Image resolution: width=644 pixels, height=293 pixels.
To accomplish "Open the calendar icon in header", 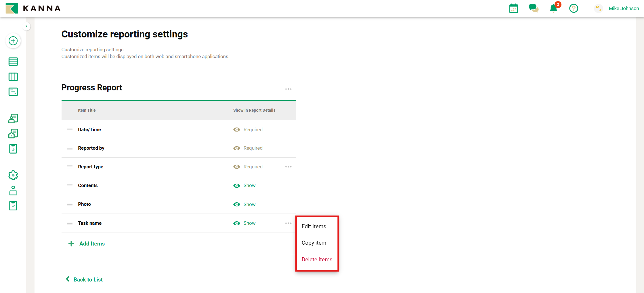I will (x=513, y=8).
